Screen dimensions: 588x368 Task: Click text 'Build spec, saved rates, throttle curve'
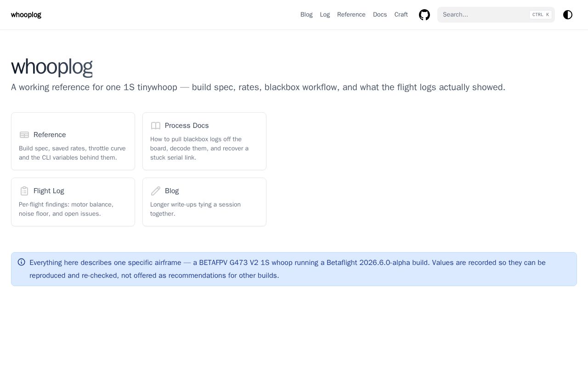pos(72,149)
